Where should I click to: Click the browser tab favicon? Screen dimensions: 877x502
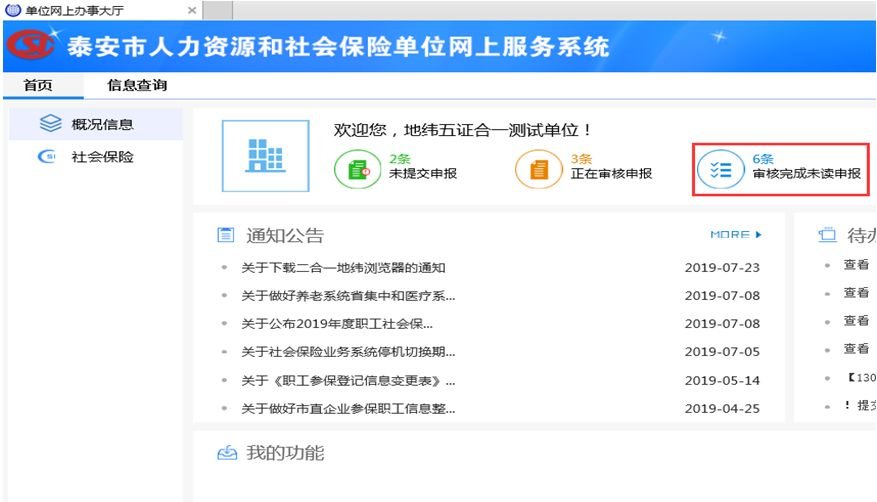point(13,10)
